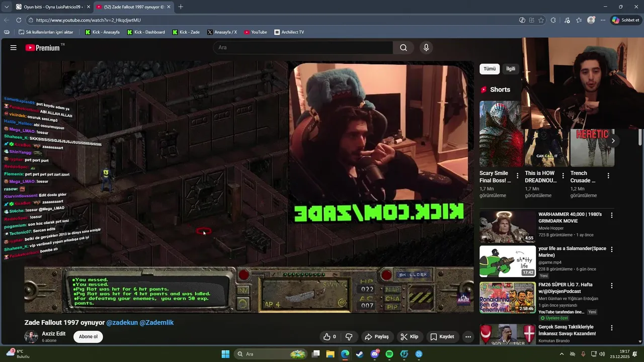
Task: Close the Zade Fallout 1997 tab
Action: coord(169,7)
